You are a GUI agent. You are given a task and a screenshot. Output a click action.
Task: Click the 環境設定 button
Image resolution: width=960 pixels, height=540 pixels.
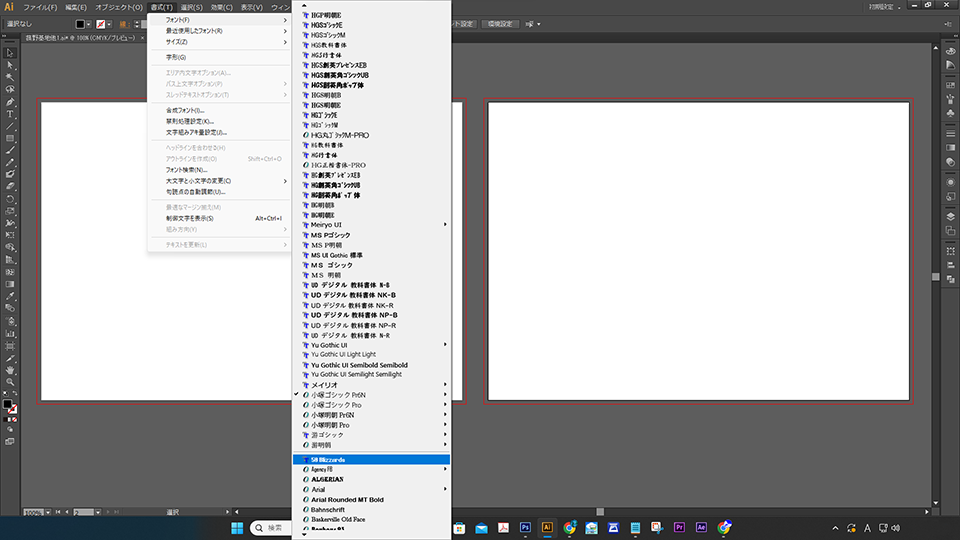tap(499, 24)
